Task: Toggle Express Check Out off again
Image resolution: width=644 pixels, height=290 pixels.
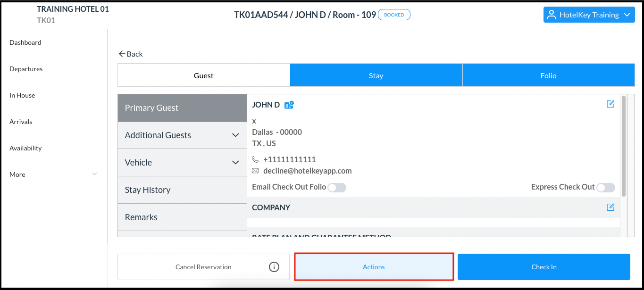Action: tap(606, 187)
